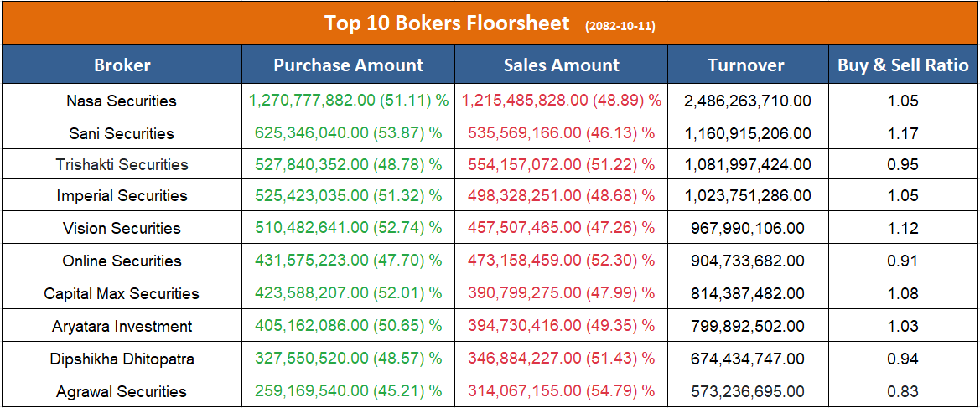
Task: Click the Top 10 Bokers Floorsheet title
Action: pos(447,23)
